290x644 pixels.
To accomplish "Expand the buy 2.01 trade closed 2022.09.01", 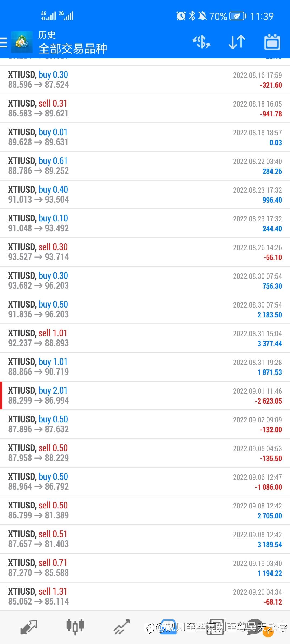I will (x=145, y=396).
